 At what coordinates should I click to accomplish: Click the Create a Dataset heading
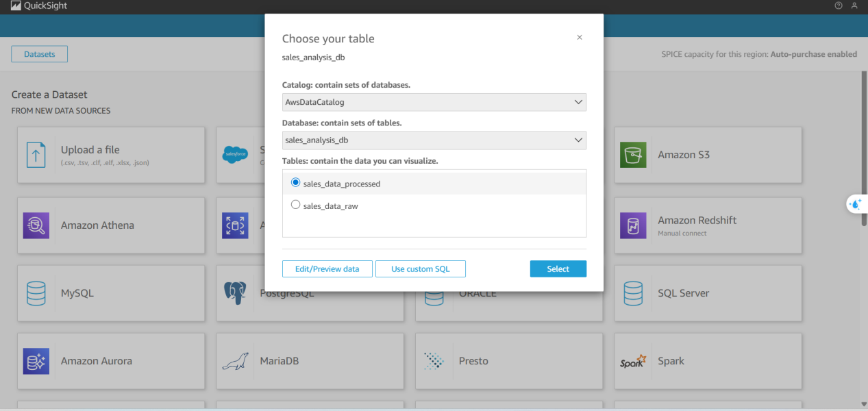click(49, 95)
